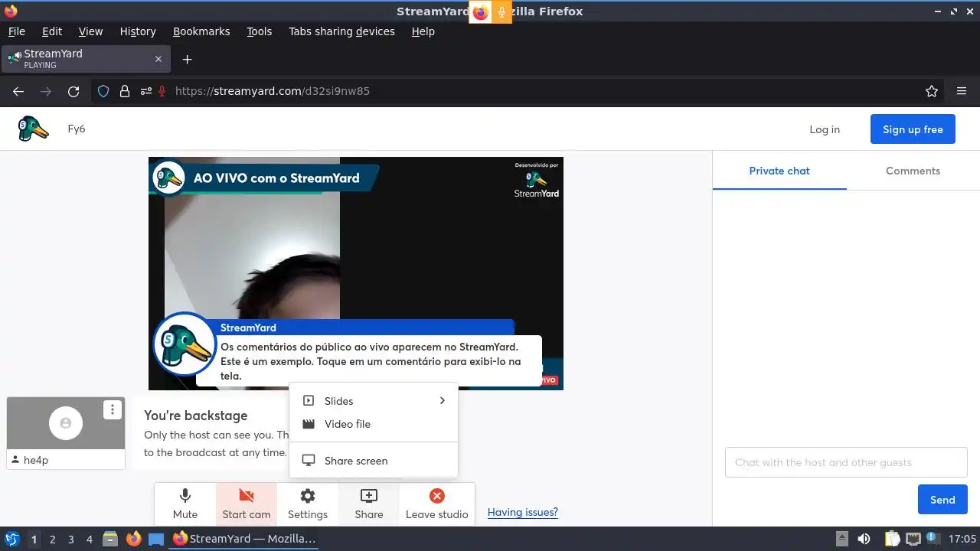Switch to workspace 3
Viewport: 980px width, 551px height.
point(70,539)
